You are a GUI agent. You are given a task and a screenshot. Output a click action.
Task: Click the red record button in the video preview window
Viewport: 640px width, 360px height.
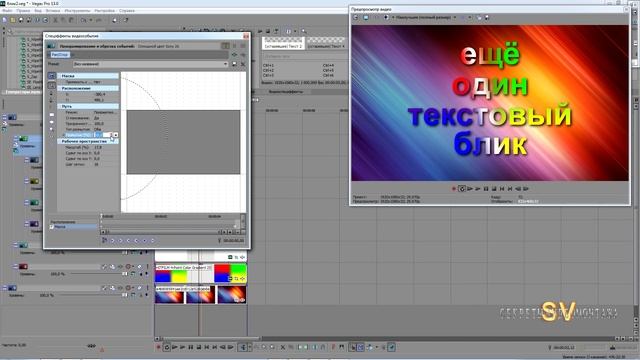(x=453, y=189)
